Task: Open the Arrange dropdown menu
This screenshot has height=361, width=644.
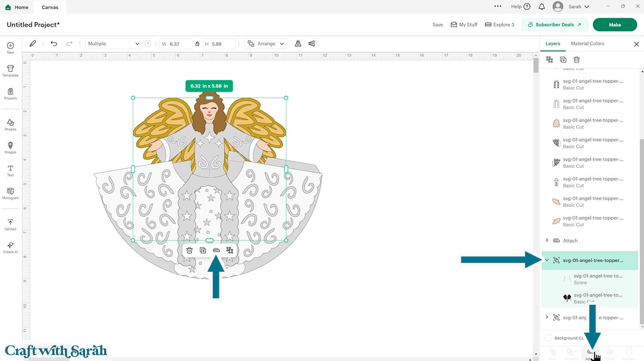Action: click(266, 44)
